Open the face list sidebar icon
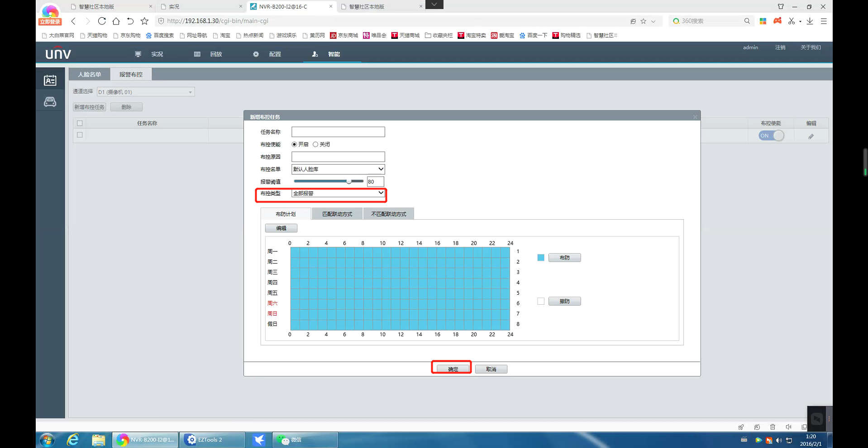Viewport: 868px width, 448px height. pos(50,80)
